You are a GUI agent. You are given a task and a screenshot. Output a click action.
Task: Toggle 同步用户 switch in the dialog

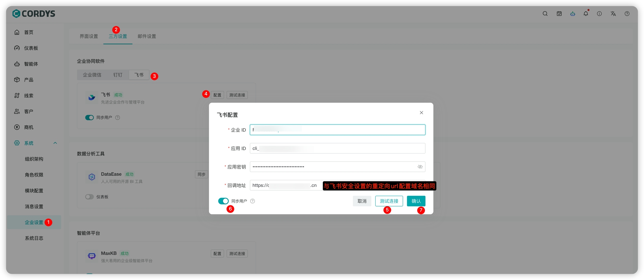223,201
